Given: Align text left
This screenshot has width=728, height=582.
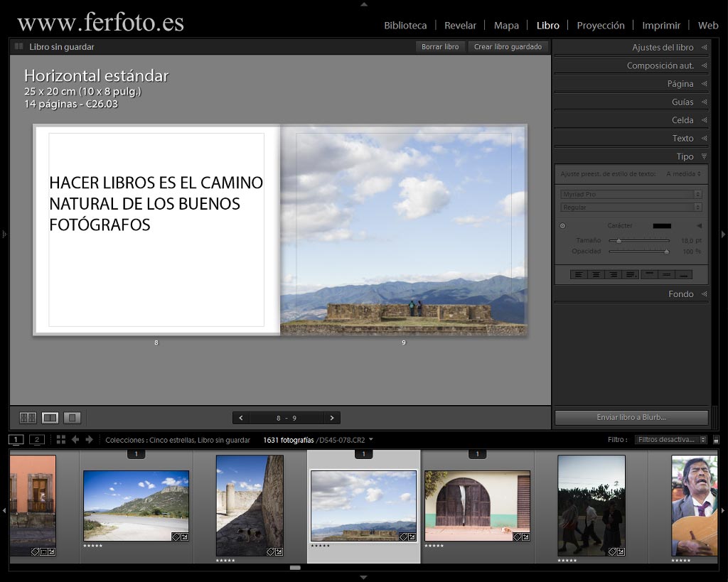Looking at the screenshot, I should click(x=579, y=275).
